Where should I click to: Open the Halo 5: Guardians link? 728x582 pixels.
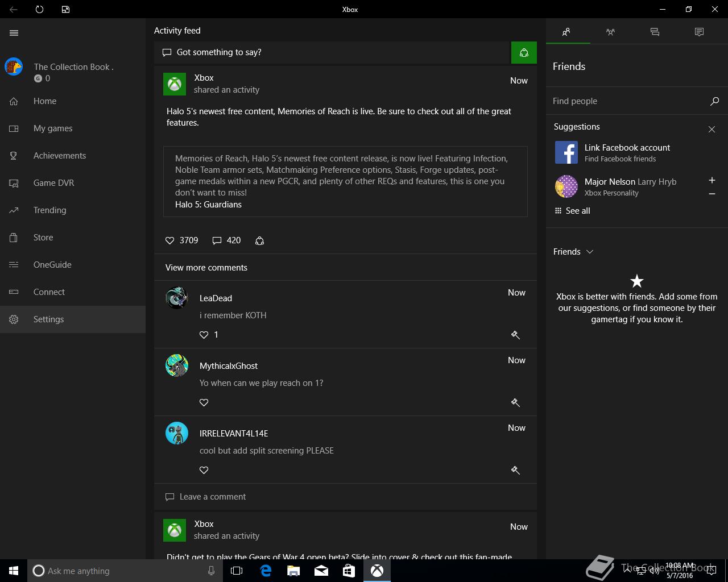pyautogui.click(x=208, y=205)
